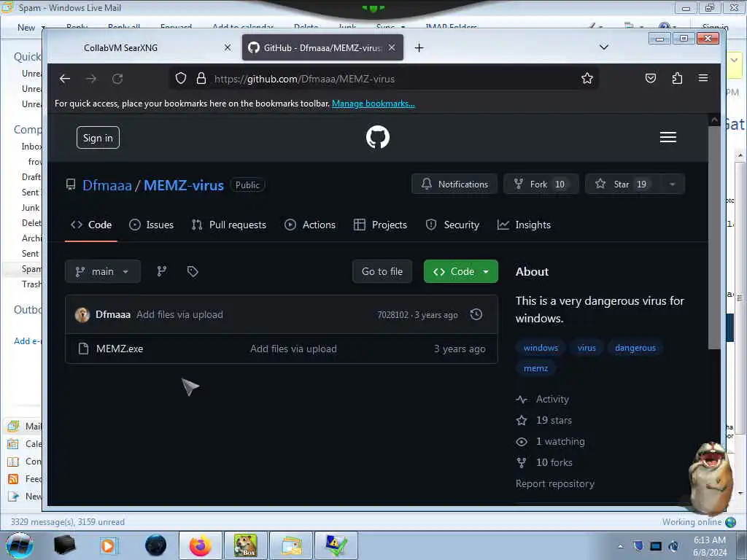Select the windows topic tag

541,348
